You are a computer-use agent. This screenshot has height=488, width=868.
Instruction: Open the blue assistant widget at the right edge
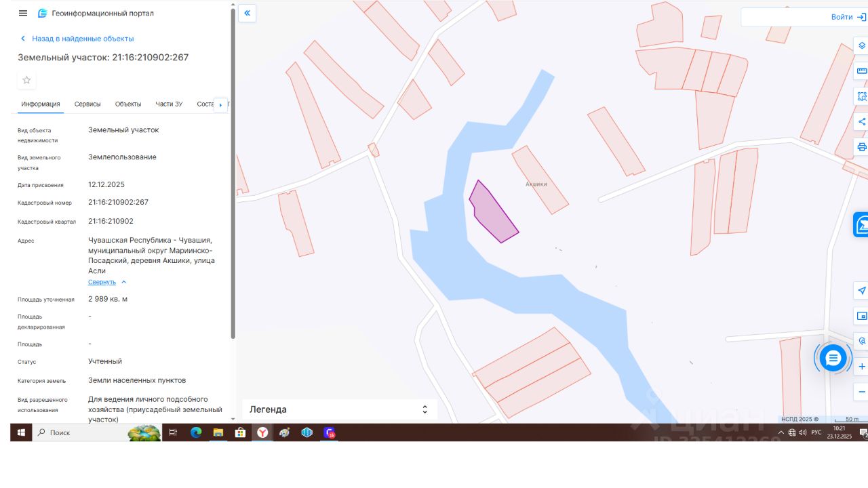[861, 224]
